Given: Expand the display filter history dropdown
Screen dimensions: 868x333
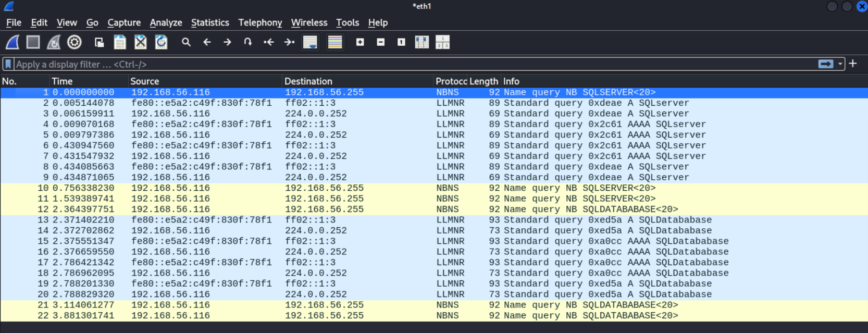Looking at the screenshot, I should [x=840, y=64].
